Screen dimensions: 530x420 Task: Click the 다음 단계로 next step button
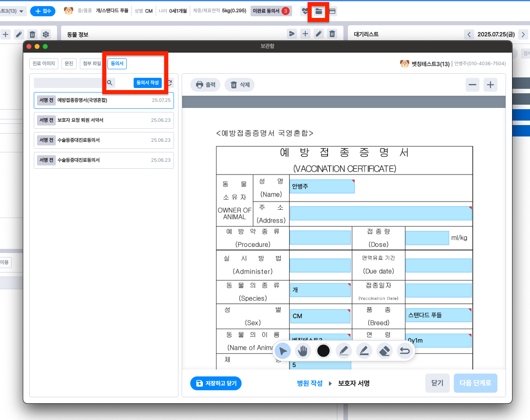click(x=475, y=383)
